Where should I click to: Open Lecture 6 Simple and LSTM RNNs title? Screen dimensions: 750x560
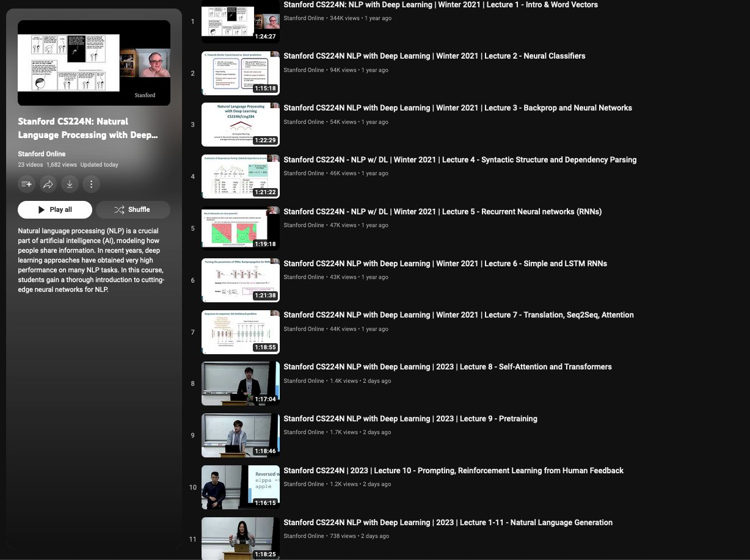[x=445, y=263]
